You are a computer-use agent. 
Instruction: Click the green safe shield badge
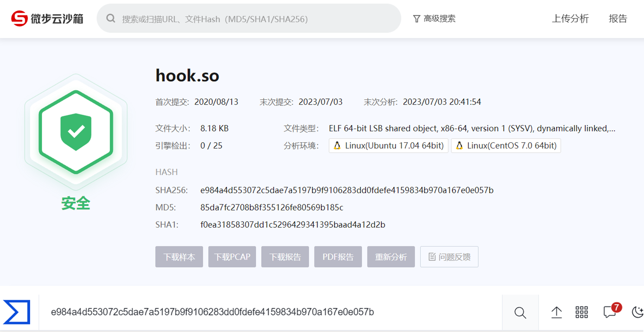coord(76,132)
